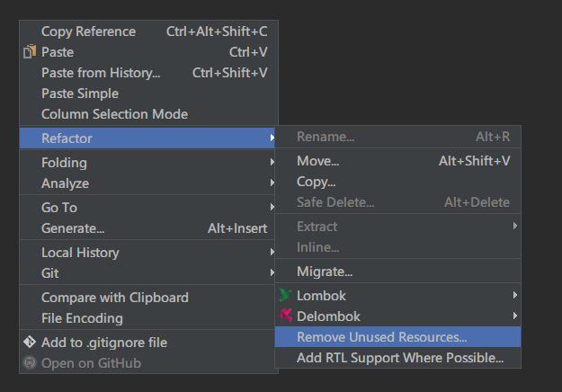Expand the Go To submenu arrow

272,208
